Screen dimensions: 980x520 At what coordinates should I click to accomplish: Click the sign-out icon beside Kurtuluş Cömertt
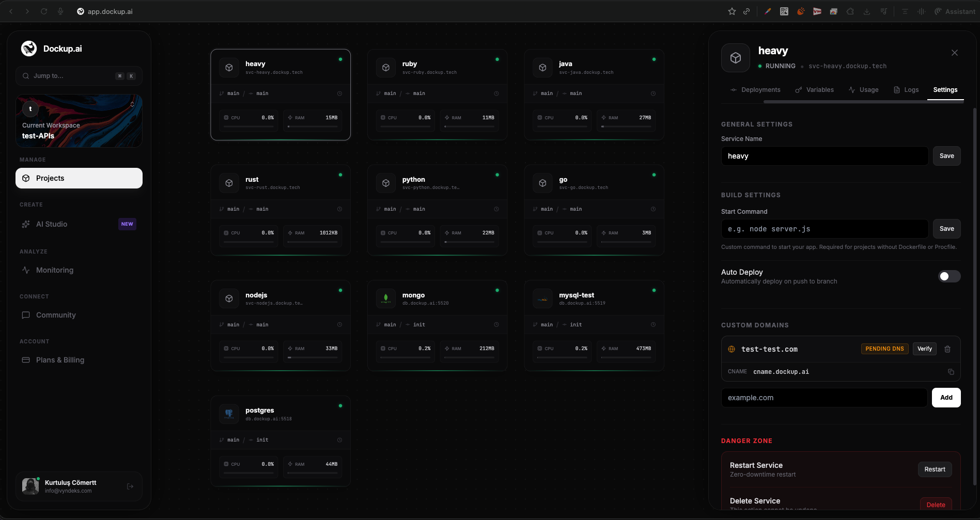[x=129, y=486]
